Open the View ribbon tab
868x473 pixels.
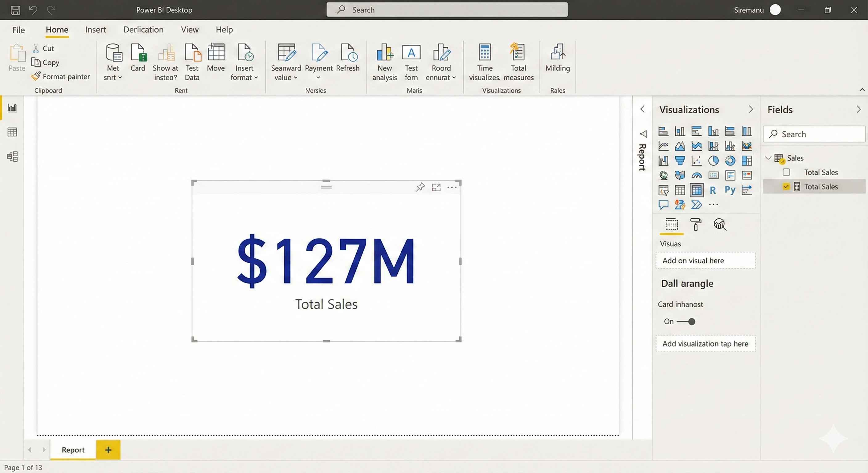tap(189, 30)
